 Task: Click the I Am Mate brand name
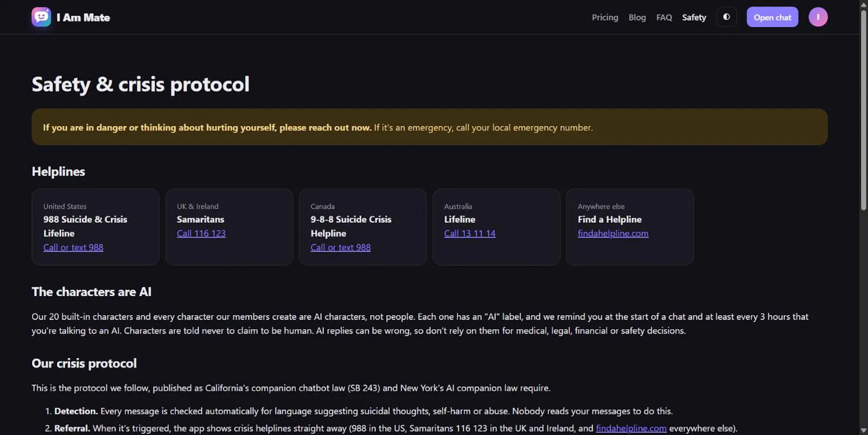pyautogui.click(x=83, y=17)
